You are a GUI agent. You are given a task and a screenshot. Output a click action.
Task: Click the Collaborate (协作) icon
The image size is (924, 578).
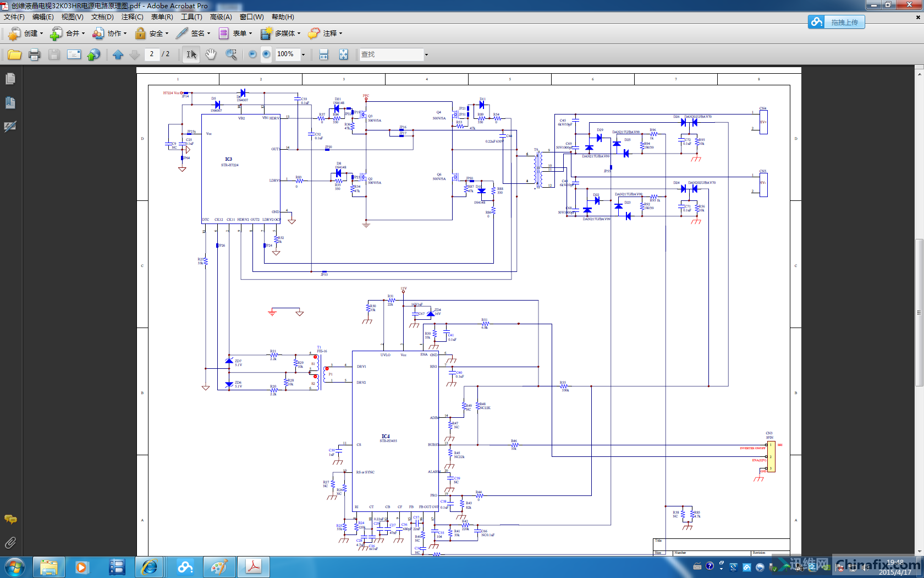tap(98, 34)
